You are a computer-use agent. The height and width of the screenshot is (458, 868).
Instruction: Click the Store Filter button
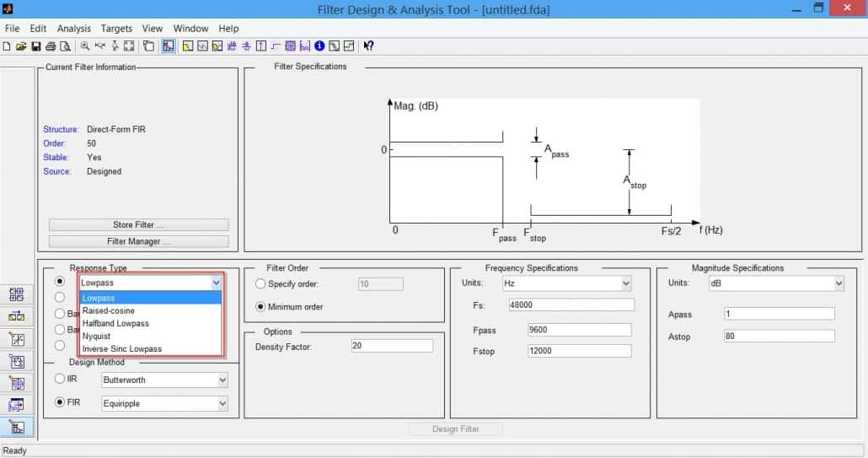coord(138,225)
